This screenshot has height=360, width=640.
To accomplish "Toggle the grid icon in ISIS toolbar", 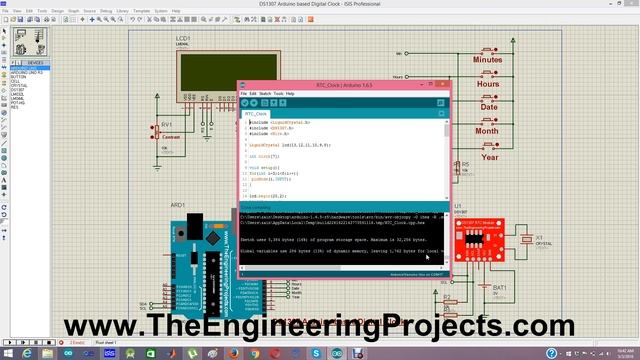I will [x=73, y=20].
